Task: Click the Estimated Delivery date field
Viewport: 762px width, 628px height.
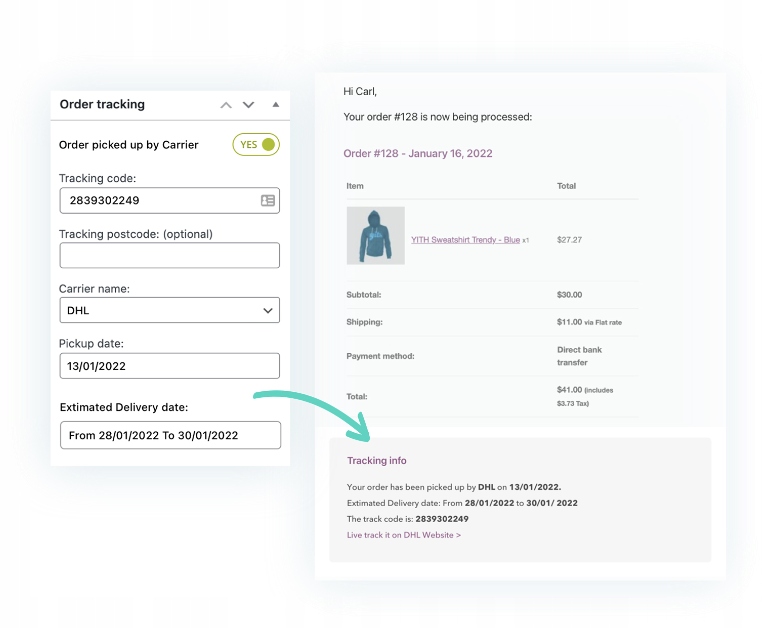Action: pos(170,435)
